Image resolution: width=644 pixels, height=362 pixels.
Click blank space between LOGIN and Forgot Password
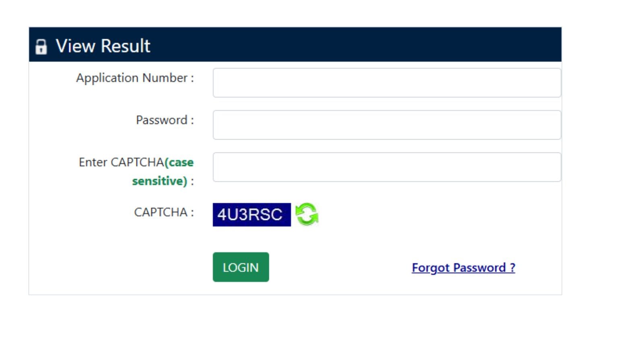[x=340, y=267]
